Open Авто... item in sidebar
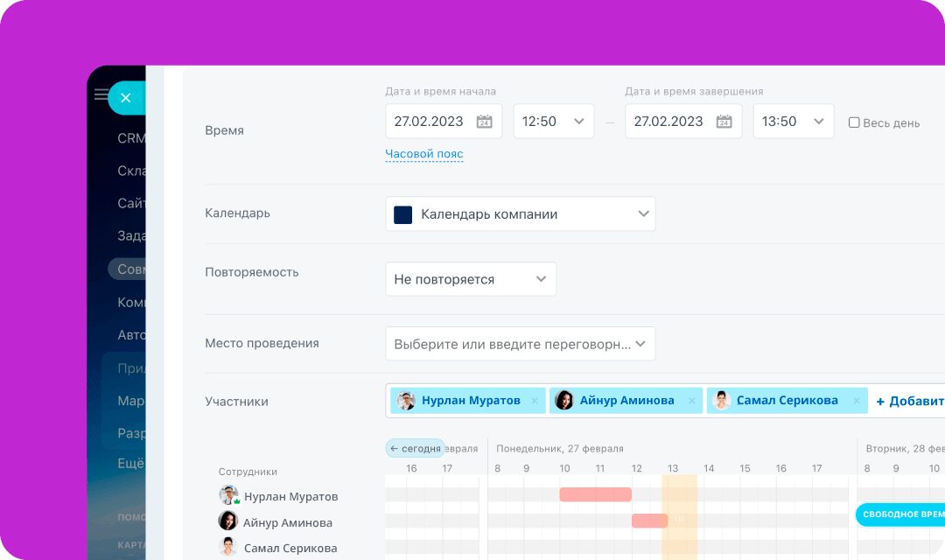945x560 pixels. pyautogui.click(x=131, y=335)
